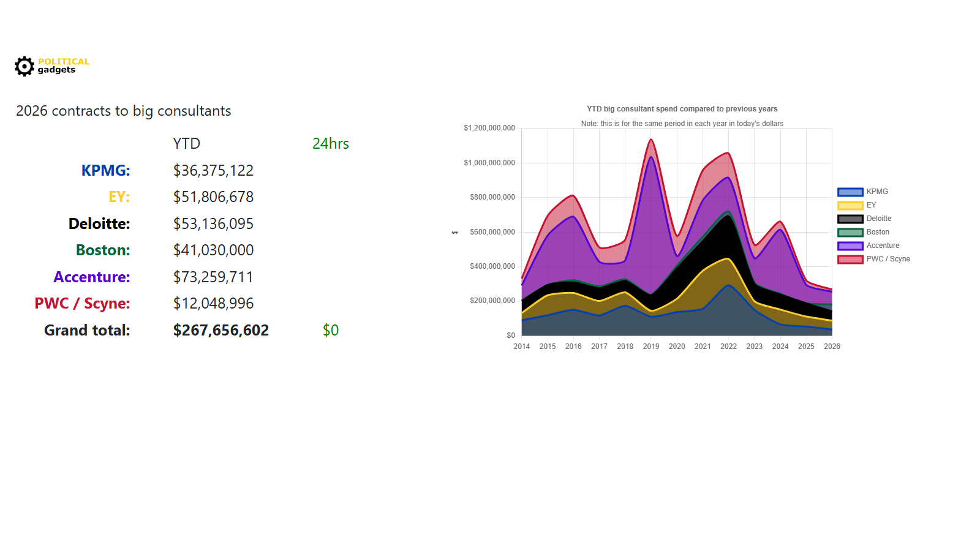Toggle the Accenture legend swatch
Viewport: 980px width, 551px height.
click(850, 246)
